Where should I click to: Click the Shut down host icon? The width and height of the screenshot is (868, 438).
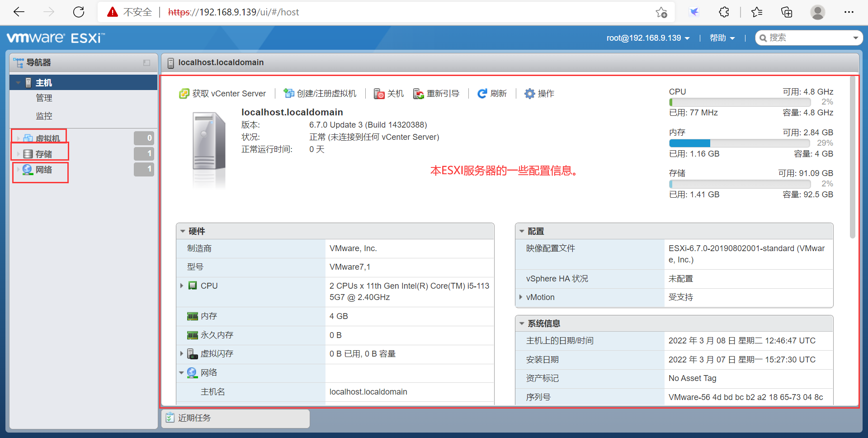point(379,94)
